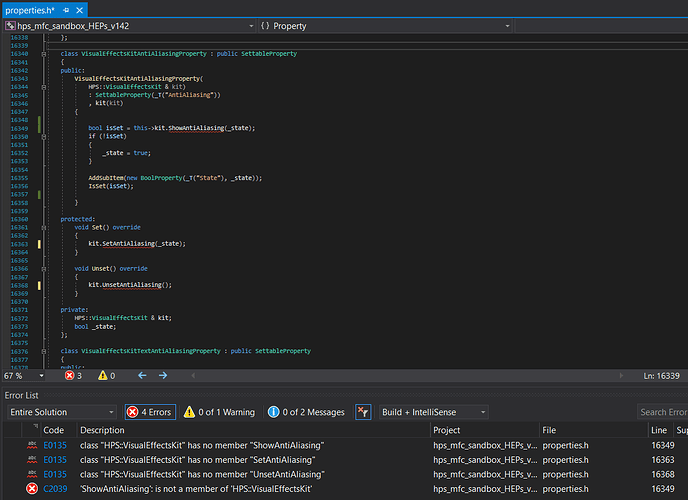This screenshot has height=500, width=688.
Task: Click the editor error count indicator showing 3
Action: [73, 375]
